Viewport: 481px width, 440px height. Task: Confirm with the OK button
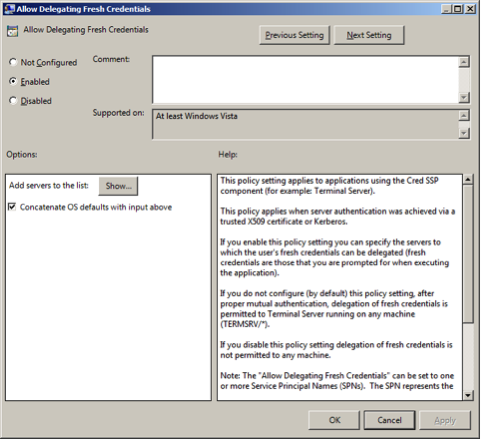click(x=334, y=420)
